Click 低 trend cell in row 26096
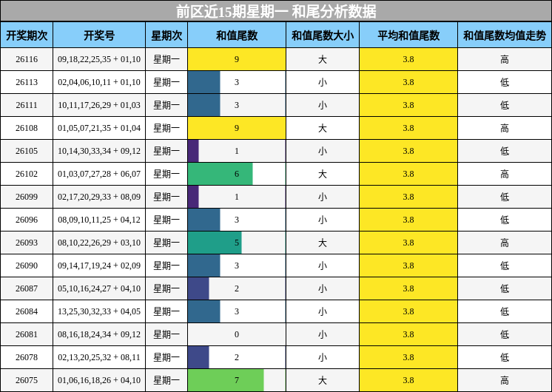The width and height of the screenshot is (552, 392). [505, 220]
